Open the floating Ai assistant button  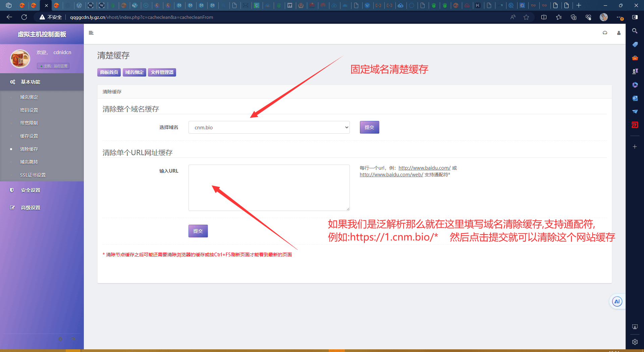click(617, 302)
